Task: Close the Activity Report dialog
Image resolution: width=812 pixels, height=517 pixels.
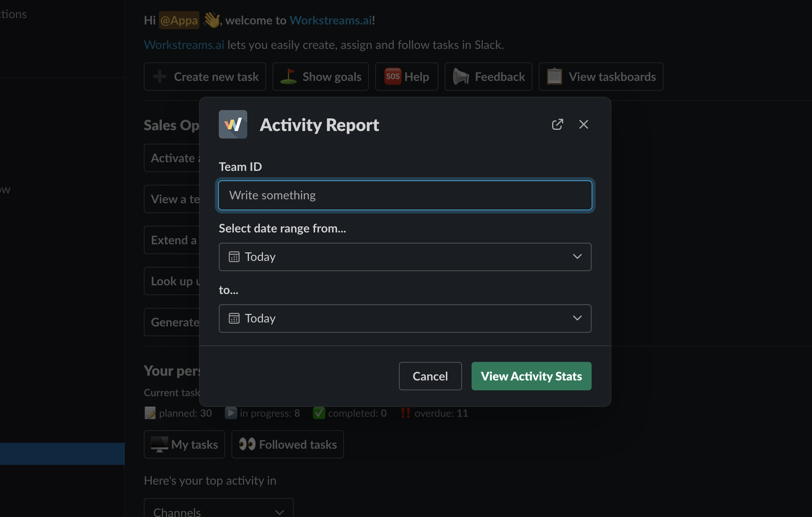Action: click(583, 125)
